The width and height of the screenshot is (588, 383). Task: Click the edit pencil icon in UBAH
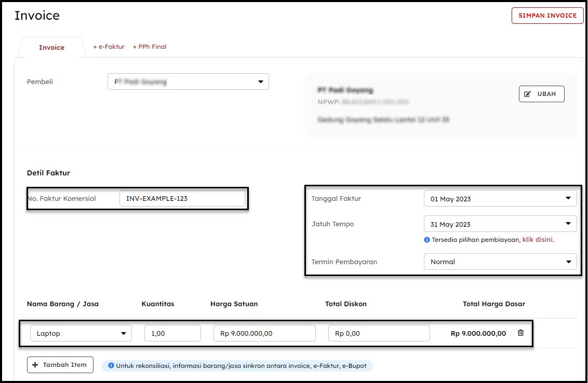click(528, 94)
